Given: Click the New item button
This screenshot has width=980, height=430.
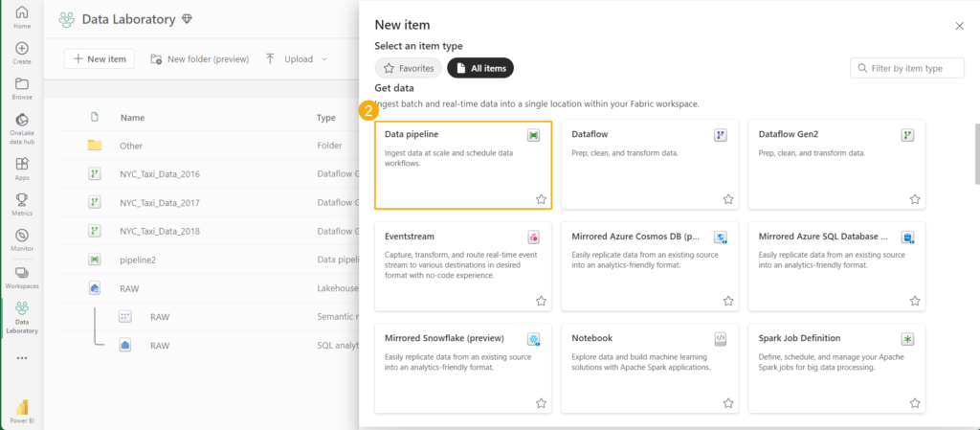Looking at the screenshot, I should [100, 59].
